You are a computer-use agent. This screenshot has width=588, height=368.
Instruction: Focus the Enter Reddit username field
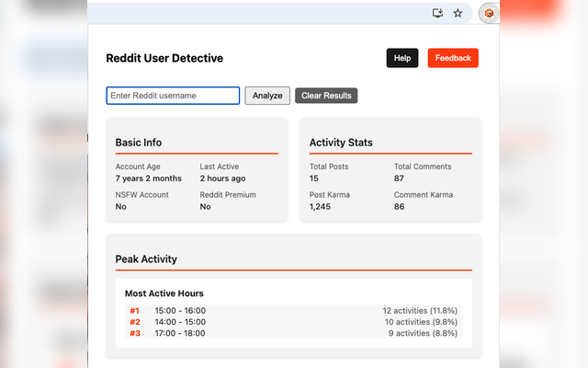click(173, 96)
